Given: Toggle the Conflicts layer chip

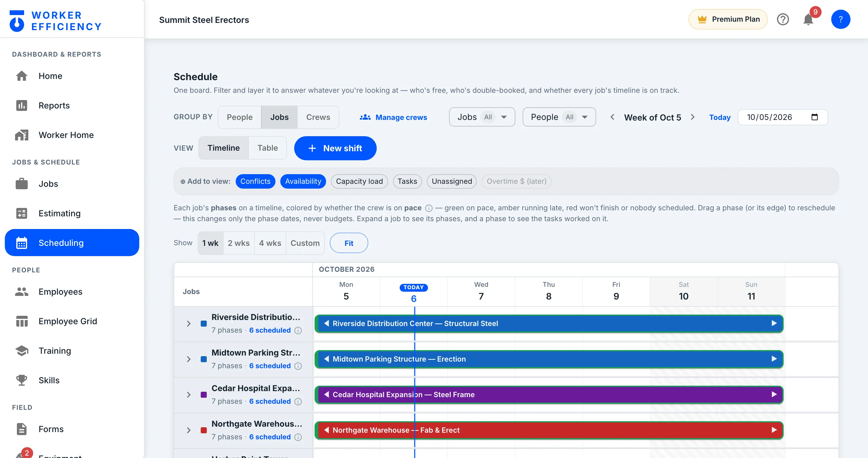Looking at the screenshot, I should (255, 181).
